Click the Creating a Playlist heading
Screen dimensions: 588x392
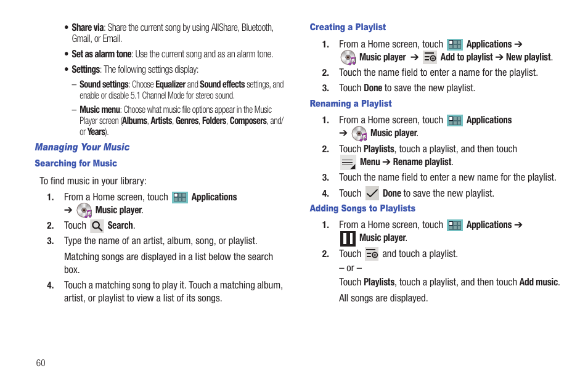[x=348, y=27]
